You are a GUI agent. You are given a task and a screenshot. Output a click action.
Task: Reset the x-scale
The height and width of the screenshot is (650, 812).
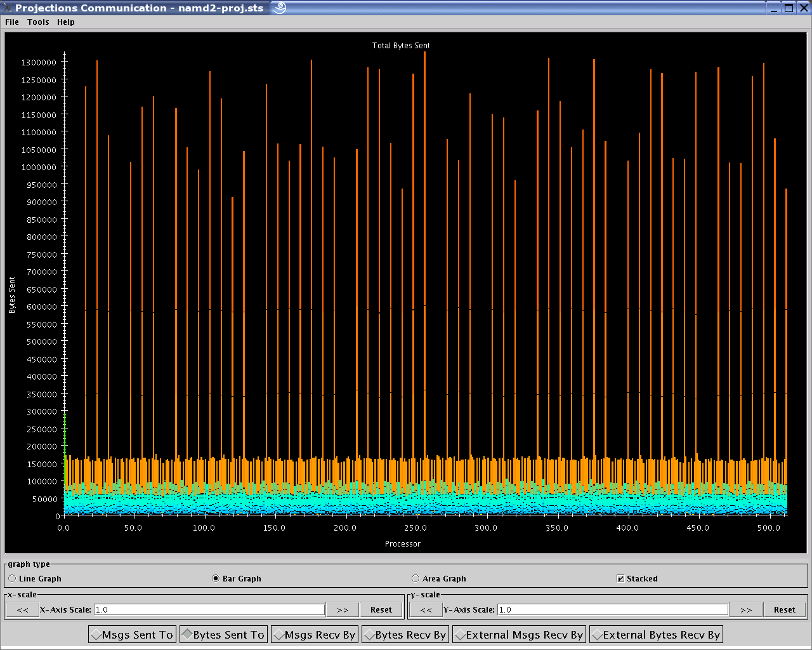[381, 610]
